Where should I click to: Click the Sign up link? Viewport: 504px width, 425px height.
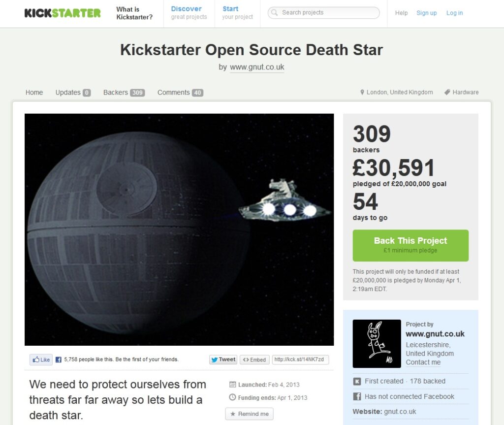tap(427, 13)
